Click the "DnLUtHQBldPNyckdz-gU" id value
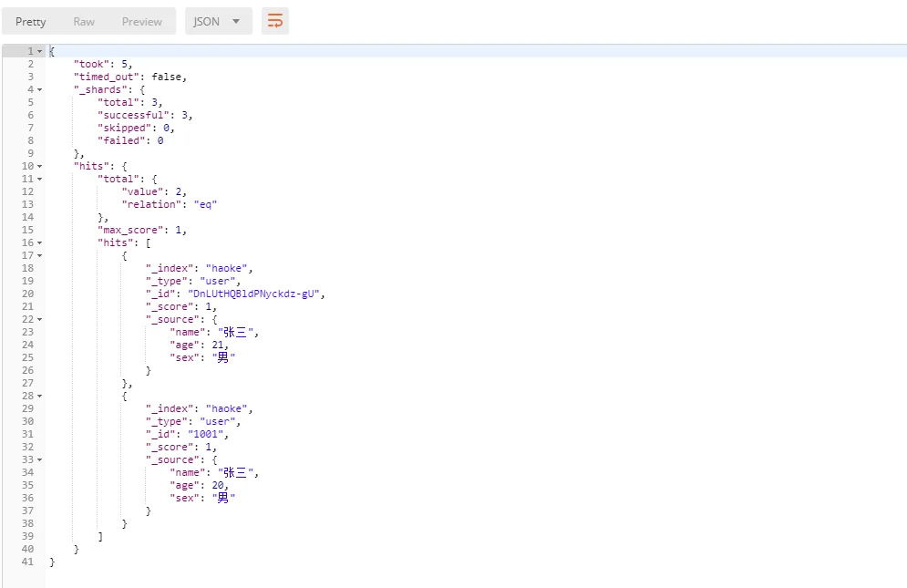 (253, 294)
